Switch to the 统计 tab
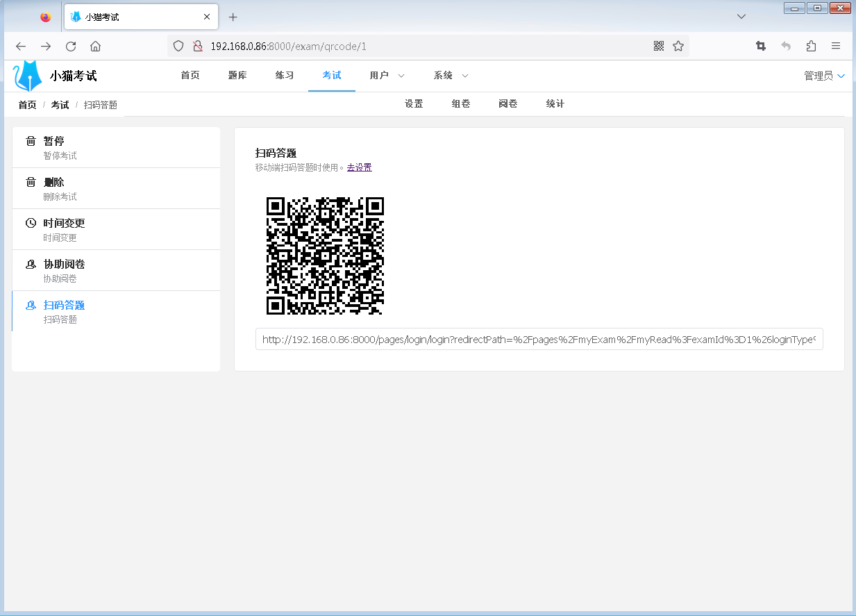 (555, 103)
